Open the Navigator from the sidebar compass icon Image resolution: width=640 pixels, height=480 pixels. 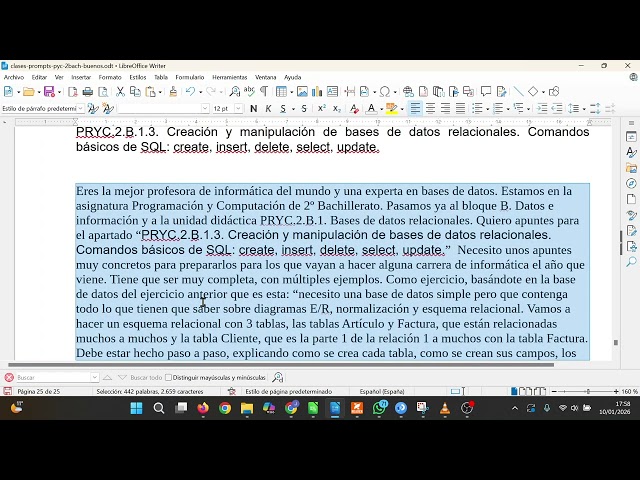pos(631,183)
